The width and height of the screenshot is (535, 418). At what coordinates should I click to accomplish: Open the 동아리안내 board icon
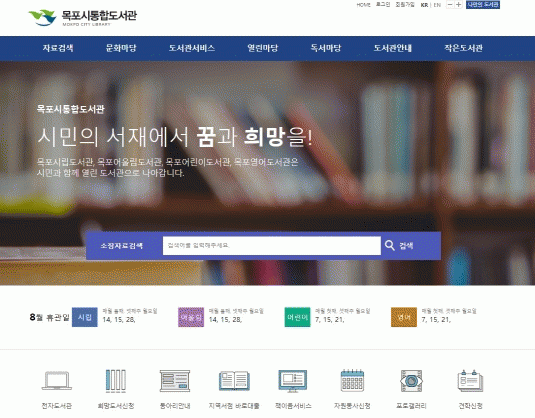pyautogui.click(x=175, y=381)
